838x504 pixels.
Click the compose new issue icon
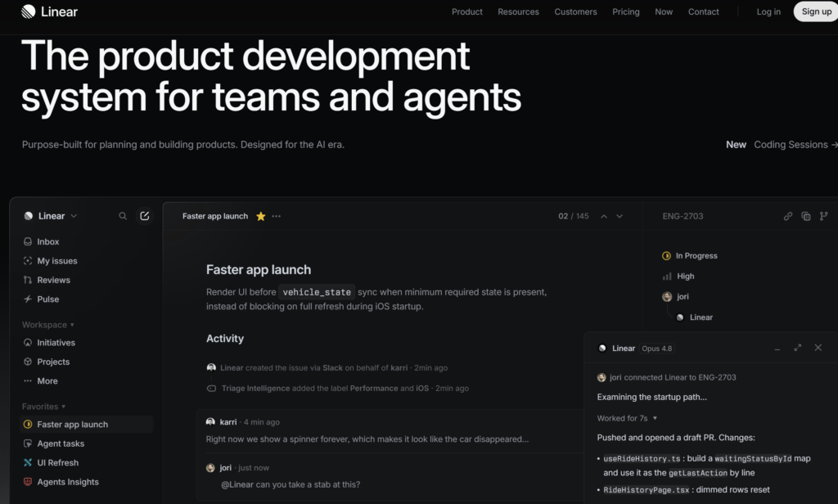(144, 216)
